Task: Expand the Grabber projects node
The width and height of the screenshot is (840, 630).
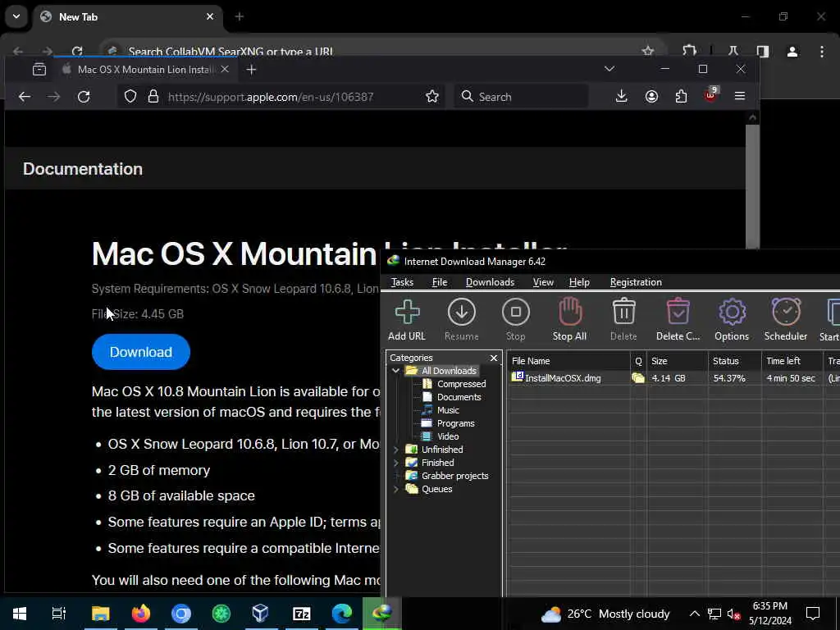Action: pos(396,476)
